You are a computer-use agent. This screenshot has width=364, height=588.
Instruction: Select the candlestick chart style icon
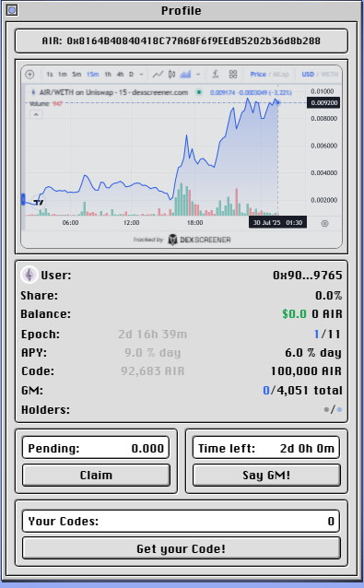[x=171, y=75]
